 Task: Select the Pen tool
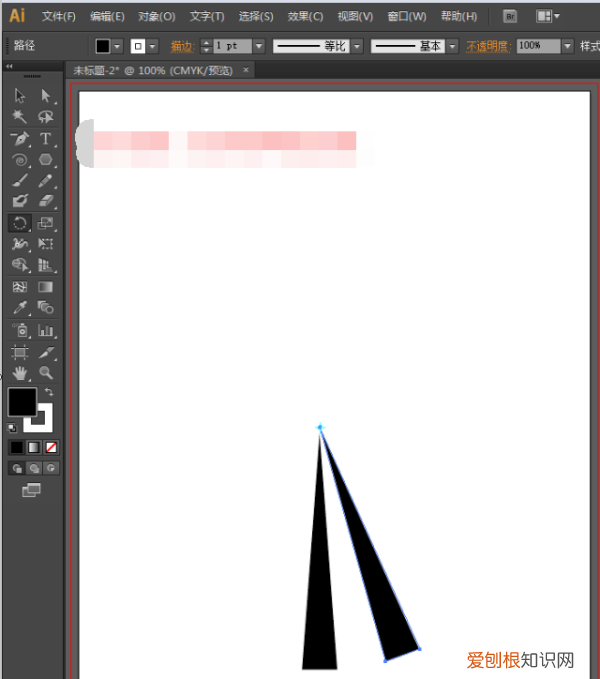tap(19, 138)
